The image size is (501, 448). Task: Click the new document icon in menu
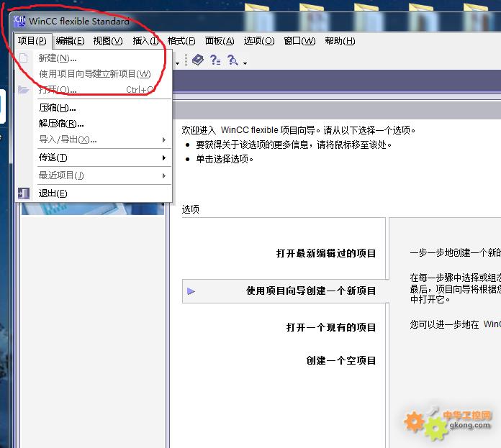coord(24,58)
